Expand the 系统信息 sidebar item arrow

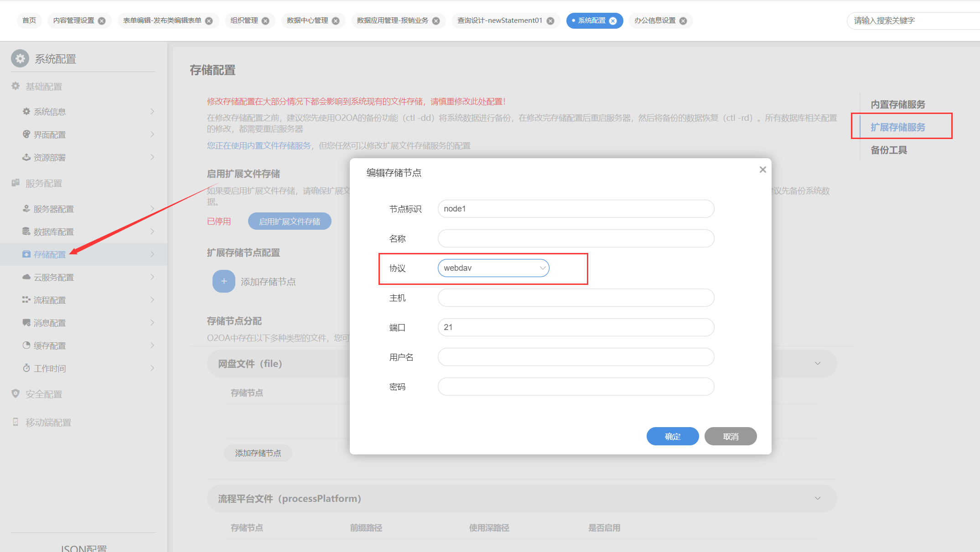(152, 112)
